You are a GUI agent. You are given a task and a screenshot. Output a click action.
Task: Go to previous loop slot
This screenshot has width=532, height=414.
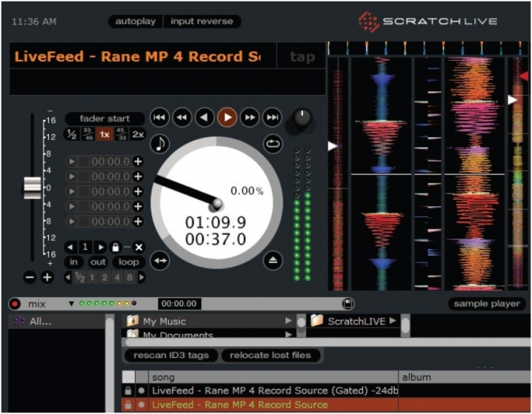(x=70, y=247)
